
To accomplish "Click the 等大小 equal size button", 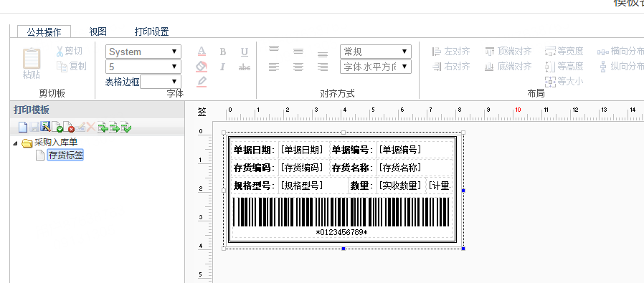I will pos(564,81).
